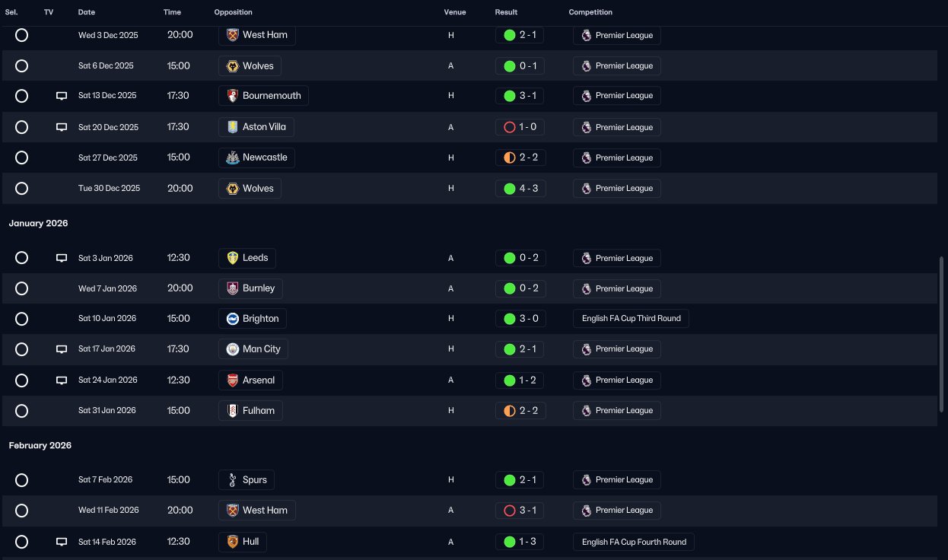Image resolution: width=948 pixels, height=560 pixels.
Task: Sort by the Opposition column header
Action: click(234, 12)
